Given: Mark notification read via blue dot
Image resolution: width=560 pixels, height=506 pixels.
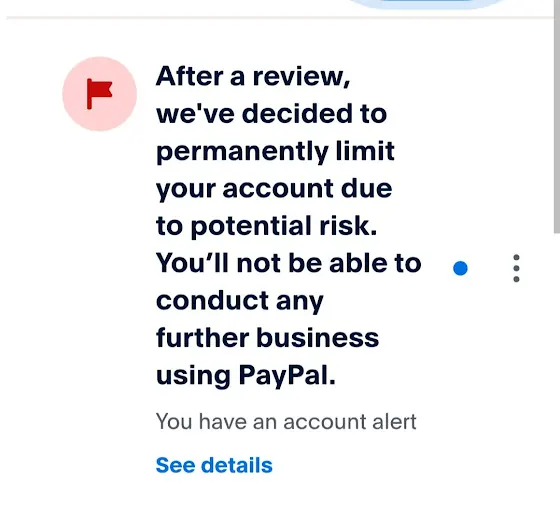Looking at the screenshot, I should click(460, 269).
